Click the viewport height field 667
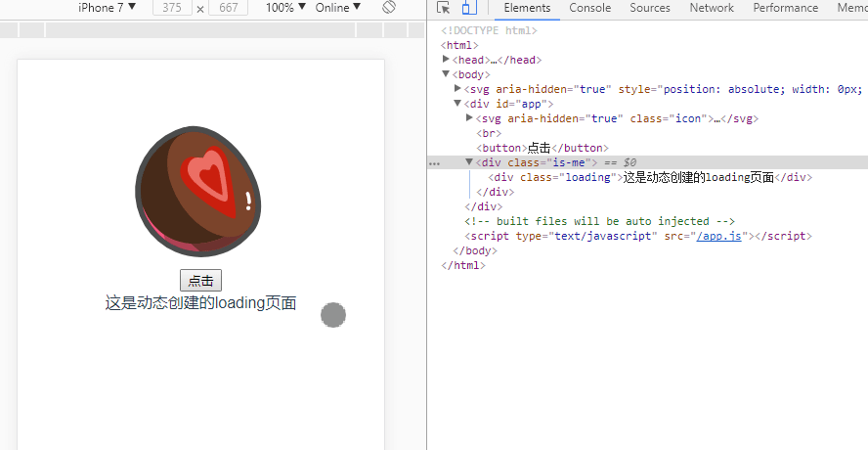868x450 pixels. coord(228,8)
